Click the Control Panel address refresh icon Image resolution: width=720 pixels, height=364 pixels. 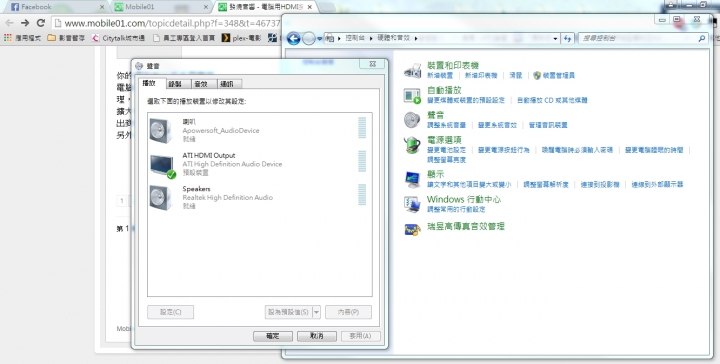pyautogui.click(x=568, y=39)
